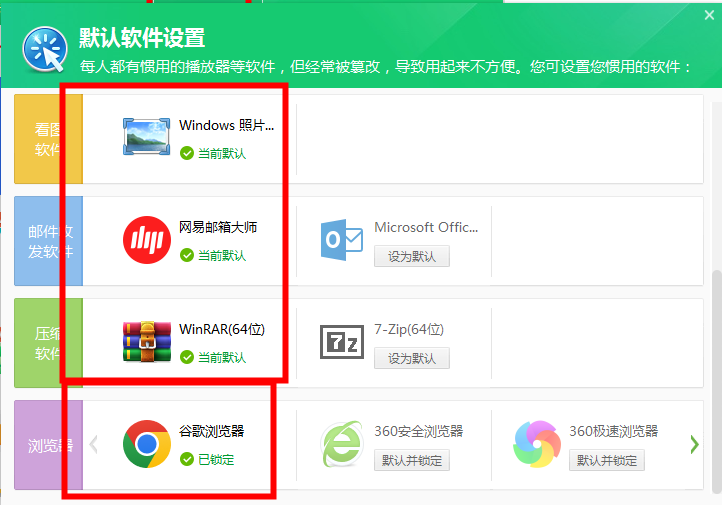The image size is (722, 505).
Task: Click 当前默认 under Windows 照片
Action: coord(222,153)
